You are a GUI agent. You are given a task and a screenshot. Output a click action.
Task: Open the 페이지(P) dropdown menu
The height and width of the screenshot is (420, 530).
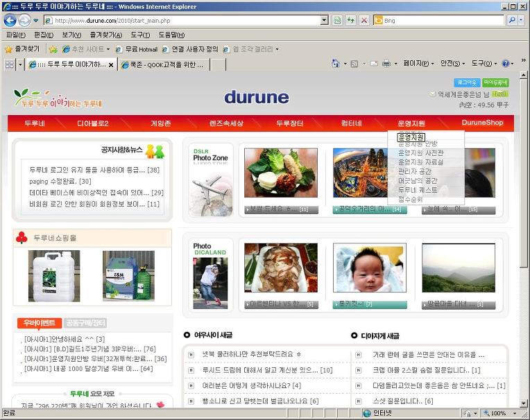click(x=418, y=63)
